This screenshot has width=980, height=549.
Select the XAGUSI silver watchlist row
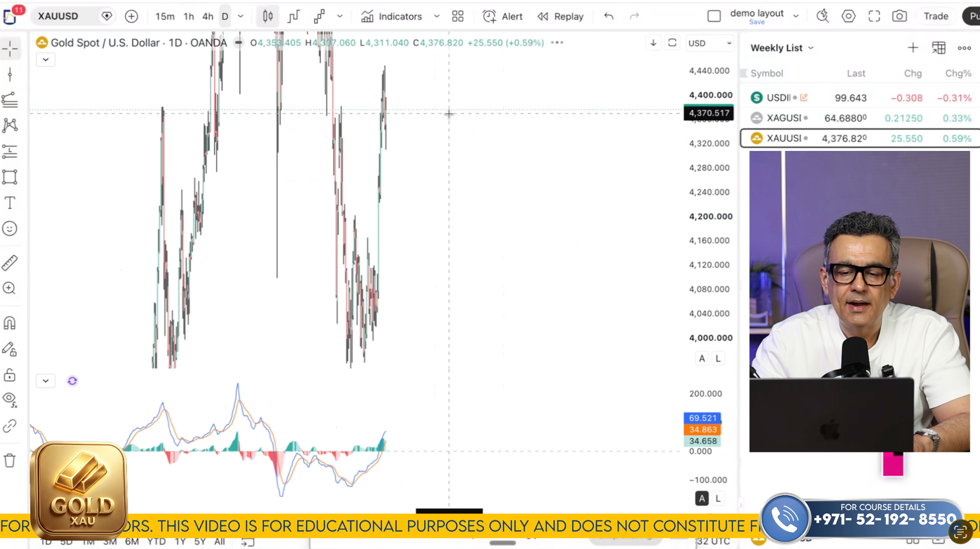[860, 118]
